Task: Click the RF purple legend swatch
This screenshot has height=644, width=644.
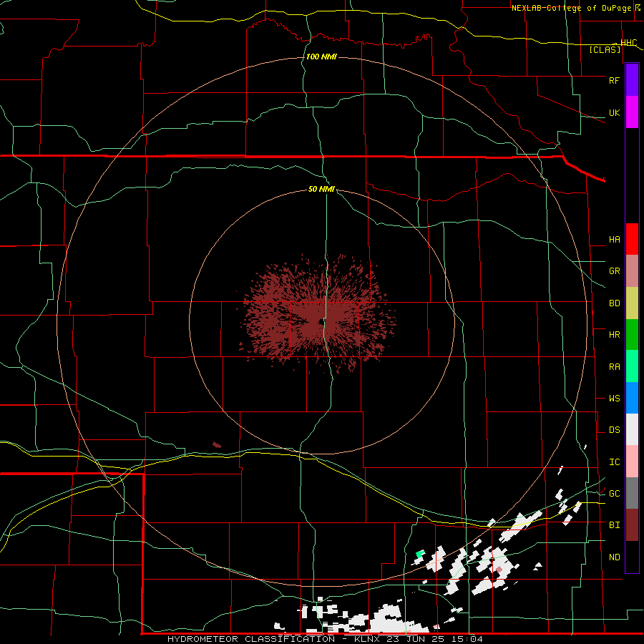Action: click(632, 79)
